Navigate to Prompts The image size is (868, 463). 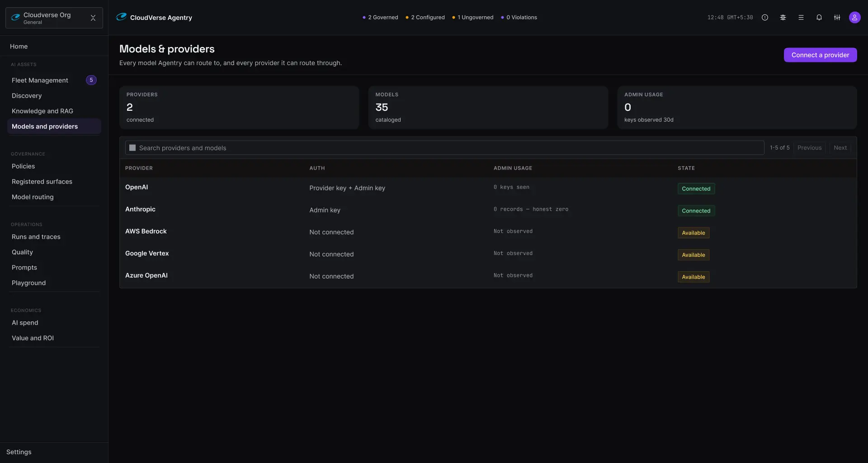click(24, 268)
